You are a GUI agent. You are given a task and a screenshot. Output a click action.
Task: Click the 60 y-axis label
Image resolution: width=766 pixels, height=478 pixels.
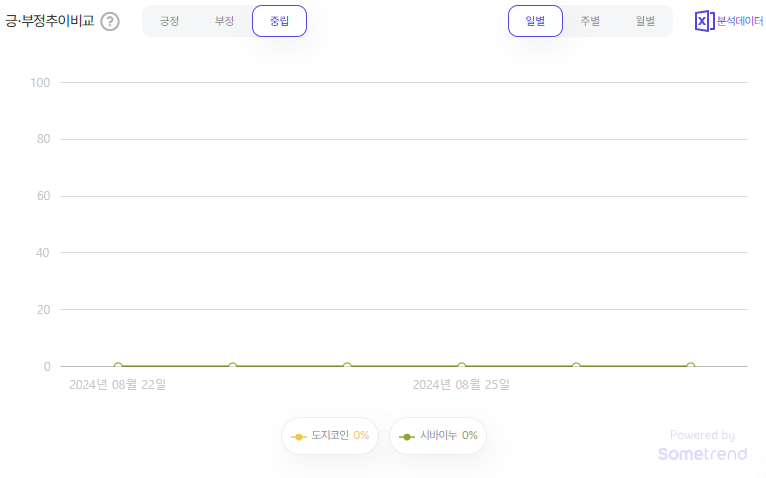43,196
